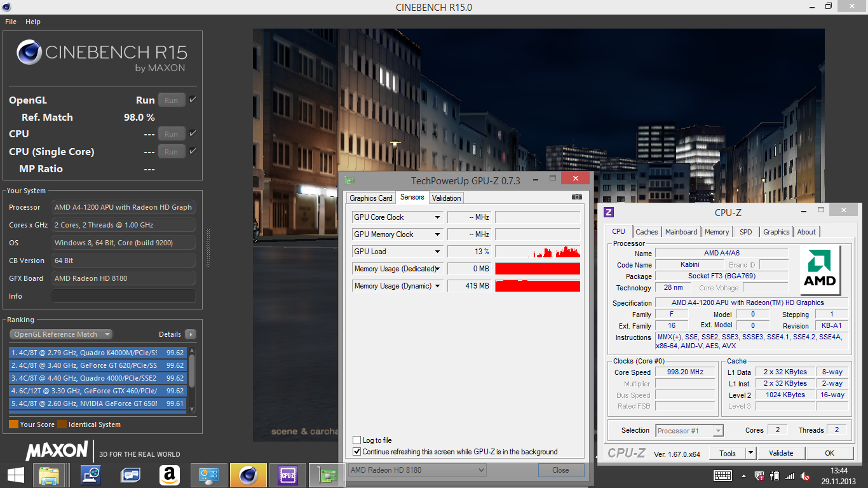The width and height of the screenshot is (868, 488).
Task: Open the touch keyboard from the tray
Action: 722,475
